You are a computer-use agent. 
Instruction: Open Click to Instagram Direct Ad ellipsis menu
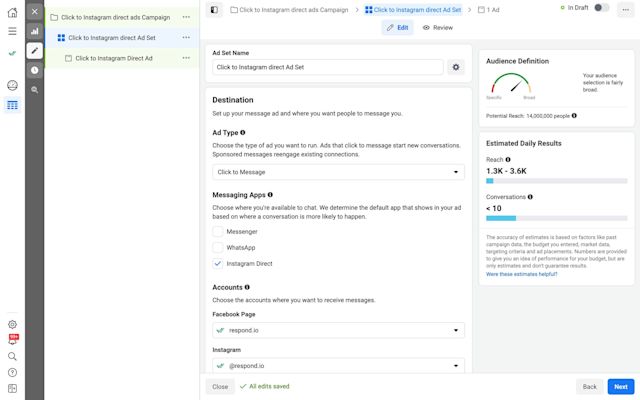[x=186, y=58]
